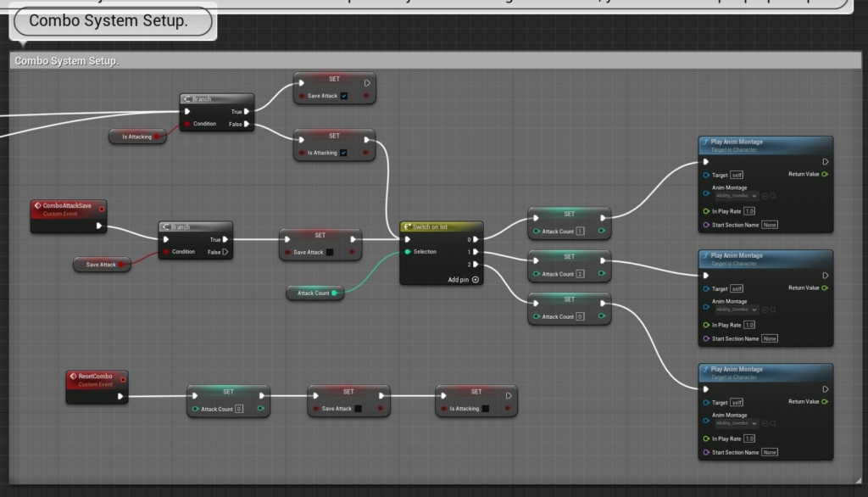This screenshot has height=497, width=868.
Task: Select the Combo System Setup comment box header
Action: click(435, 61)
